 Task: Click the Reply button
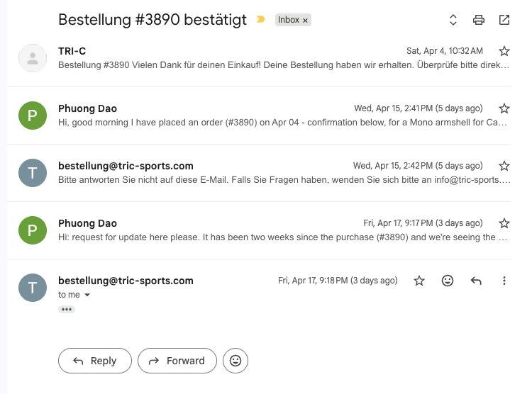click(x=95, y=361)
